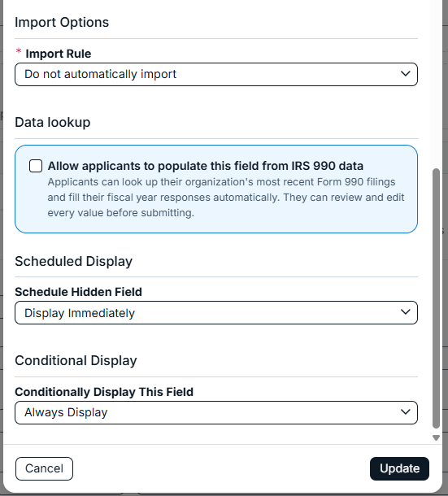Click the Update button
This screenshot has width=448, height=496.
point(399,468)
